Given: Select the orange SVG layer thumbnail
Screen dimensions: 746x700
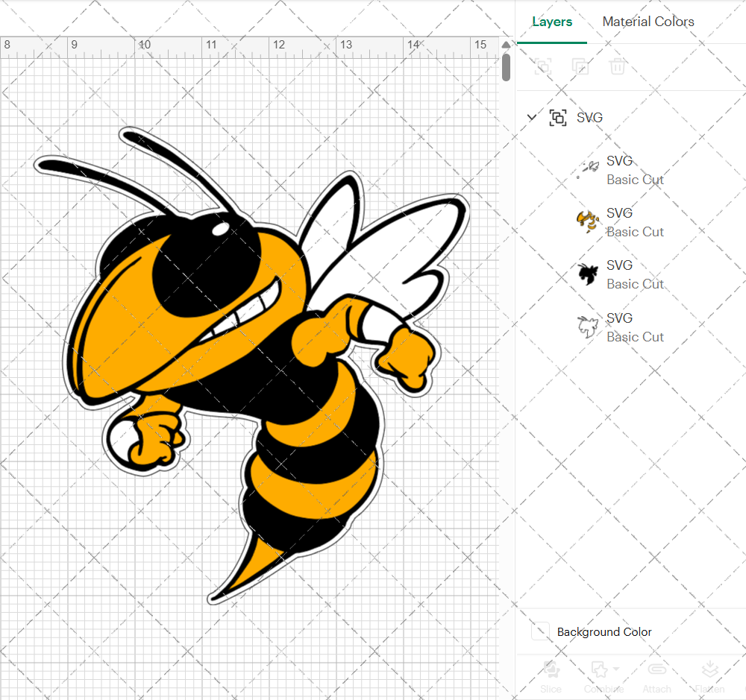Looking at the screenshot, I should 588,222.
